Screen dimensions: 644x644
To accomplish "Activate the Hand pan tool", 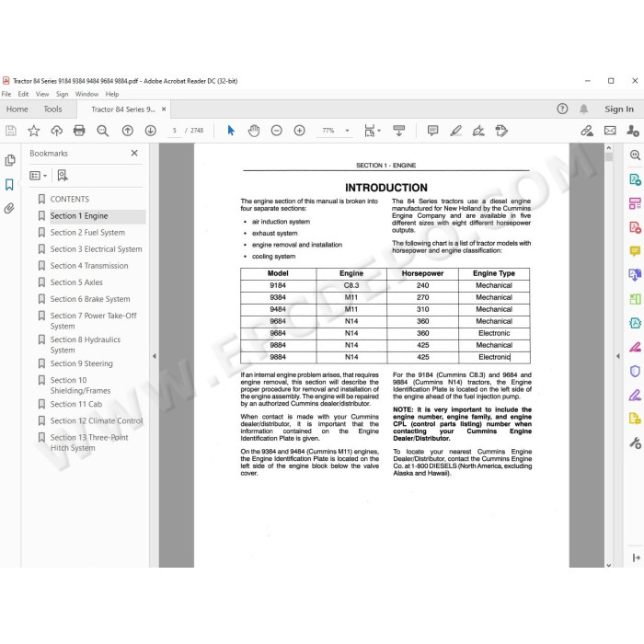I will click(x=254, y=131).
